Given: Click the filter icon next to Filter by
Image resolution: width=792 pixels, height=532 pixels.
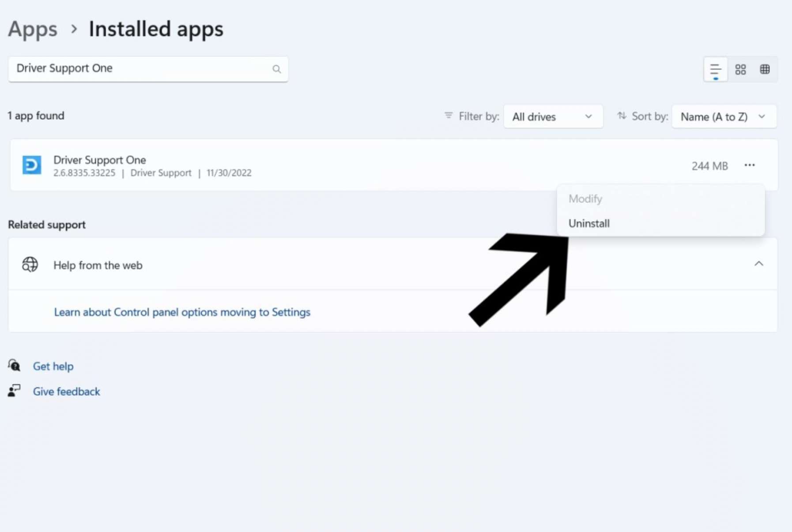Looking at the screenshot, I should (449, 116).
